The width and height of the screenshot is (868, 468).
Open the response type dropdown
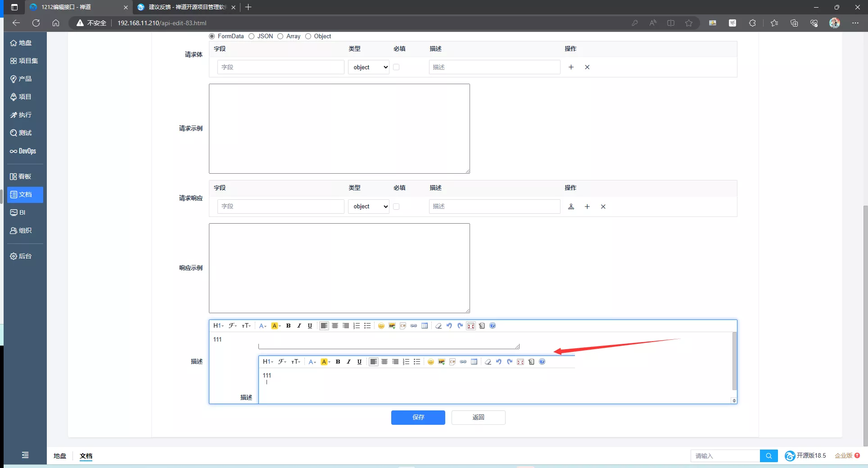coord(369,207)
